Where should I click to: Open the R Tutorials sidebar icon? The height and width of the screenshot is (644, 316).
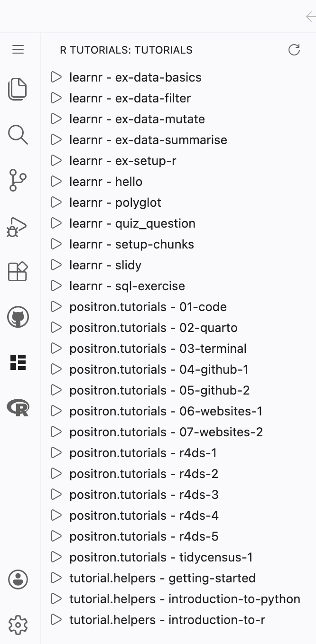point(18,362)
